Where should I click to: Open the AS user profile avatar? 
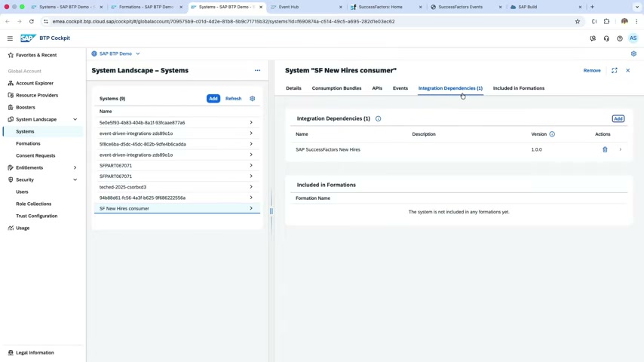[633, 38]
